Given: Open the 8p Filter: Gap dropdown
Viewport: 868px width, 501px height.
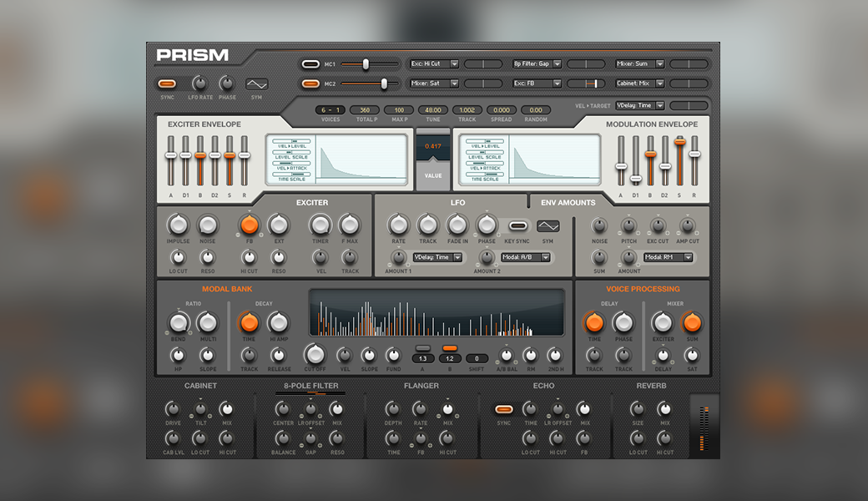Looking at the screenshot, I should tap(537, 63).
